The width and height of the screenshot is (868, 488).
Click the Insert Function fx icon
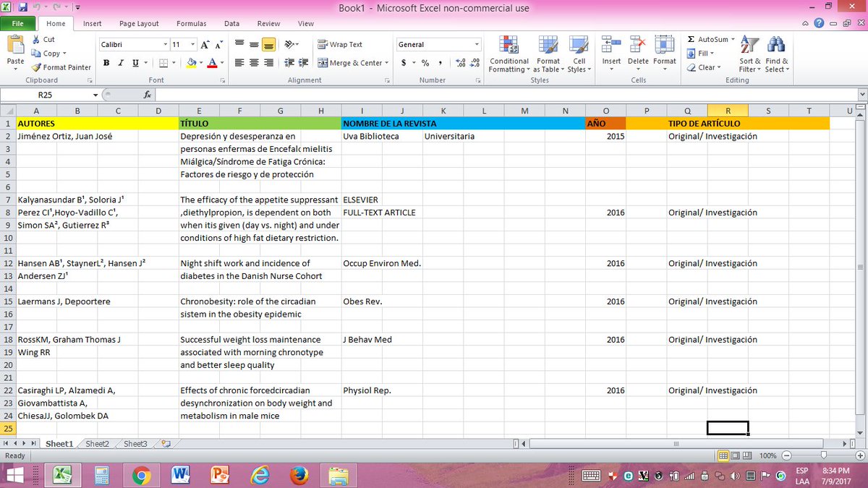click(148, 95)
